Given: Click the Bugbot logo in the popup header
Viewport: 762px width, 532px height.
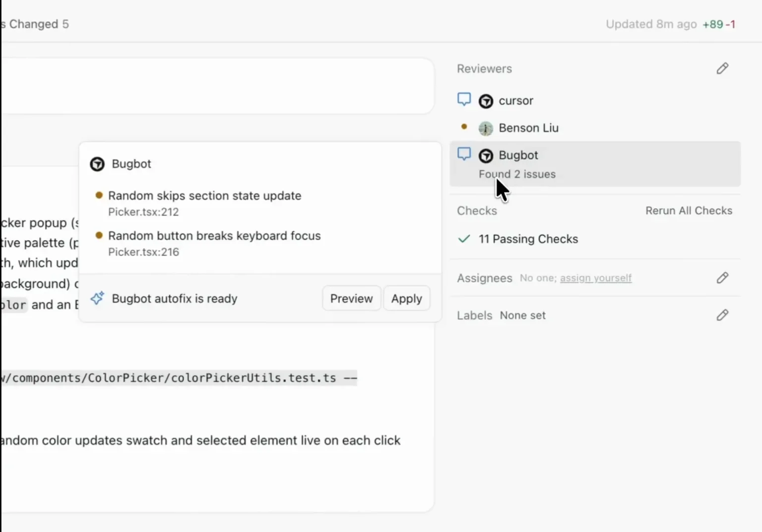Looking at the screenshot, I should (97, 164).
